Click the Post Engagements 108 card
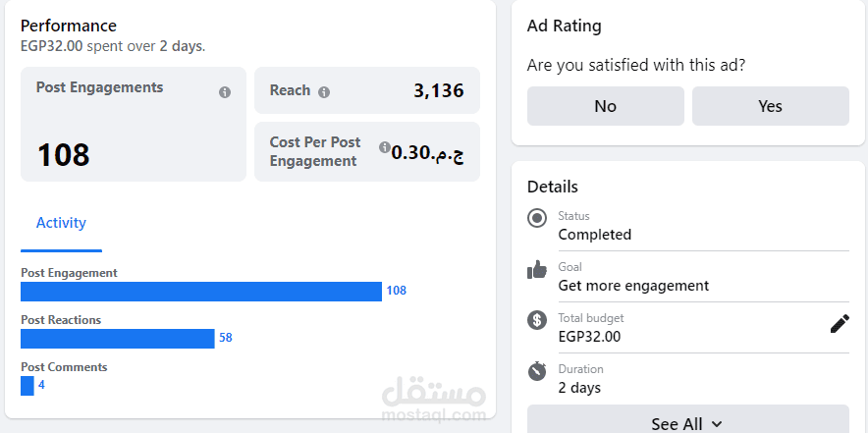Viewport: 868px width, 433px height. [133, 125]
